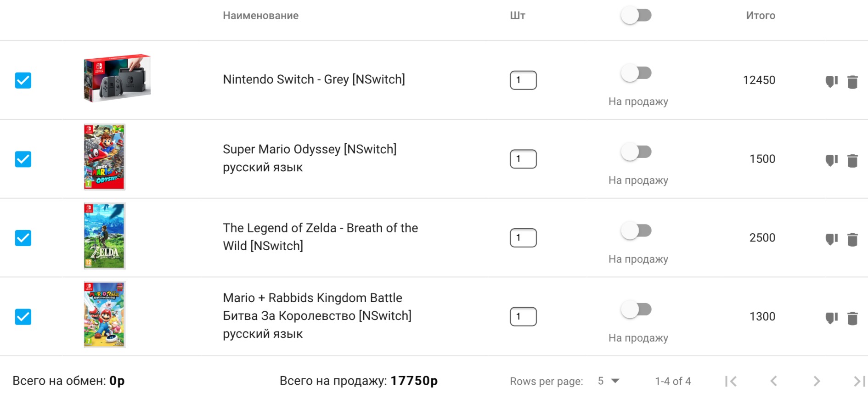The height and width of the screenshot is (399, 868).
Task: Toggle sale switch for Mario + Rabbids
Action: coord(636,309)
